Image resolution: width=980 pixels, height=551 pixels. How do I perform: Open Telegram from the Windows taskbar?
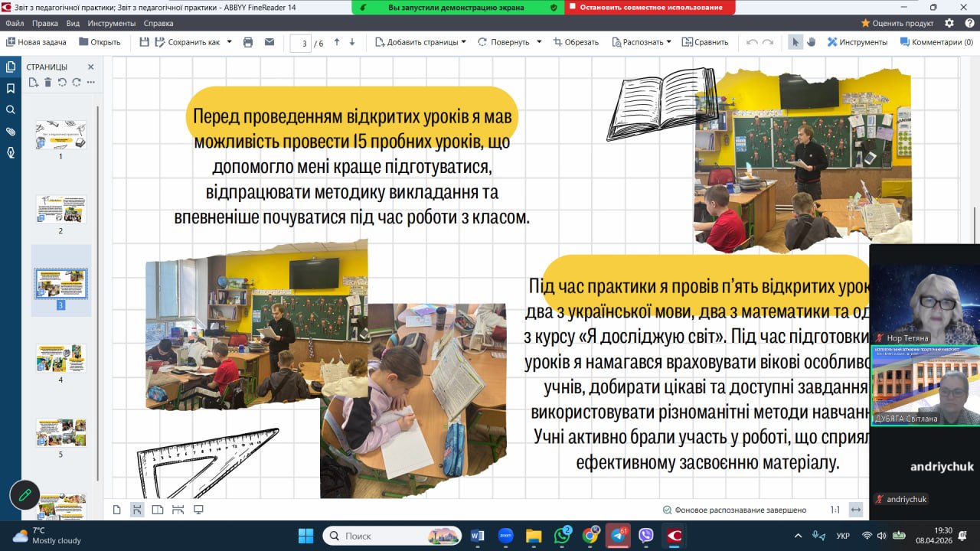click(x=618, y=536)
